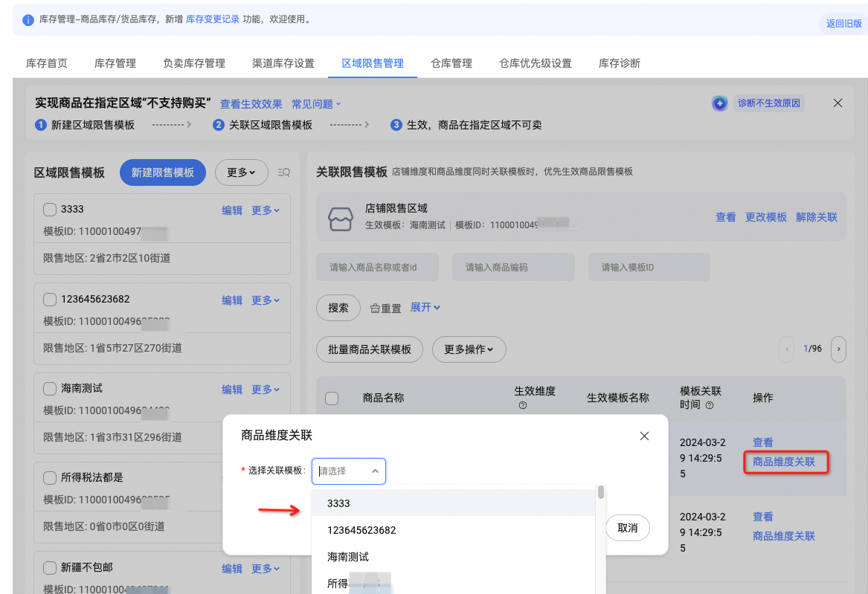This screenshot has height=594, width=868.
Task: Click 取消 in the dialog
Action: point(628,528)
